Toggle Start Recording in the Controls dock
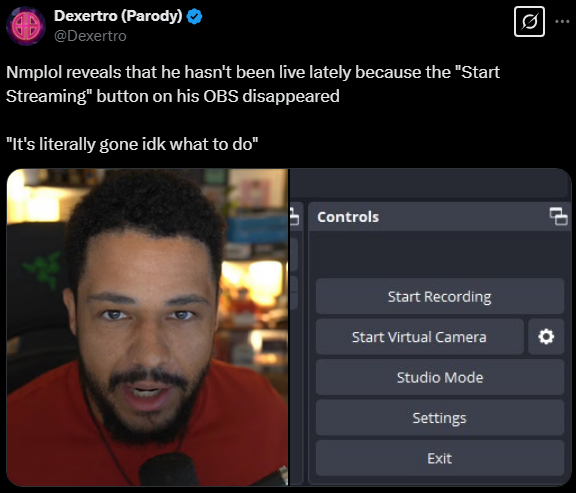 pos(440,296)
